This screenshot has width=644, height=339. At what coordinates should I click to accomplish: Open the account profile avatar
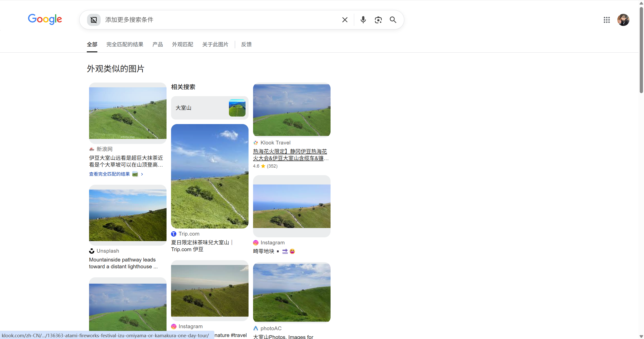[x=623, y=20]
